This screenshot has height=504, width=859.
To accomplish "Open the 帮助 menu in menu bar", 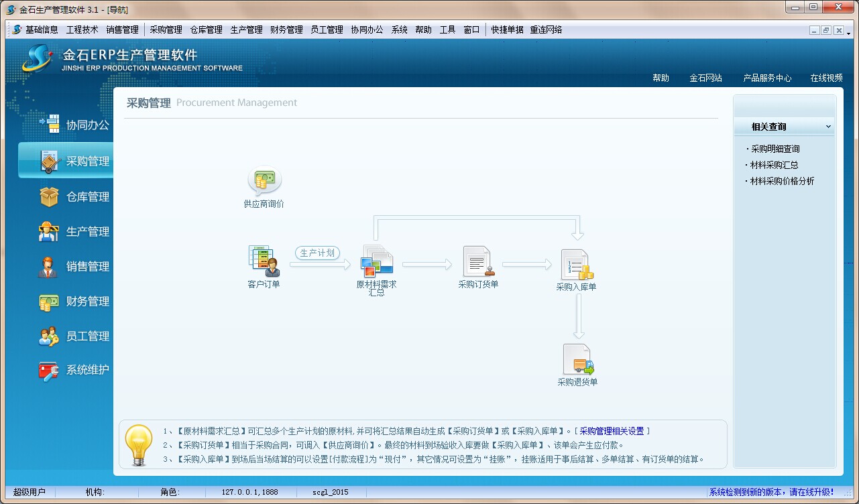I will [x=423, y=29].
